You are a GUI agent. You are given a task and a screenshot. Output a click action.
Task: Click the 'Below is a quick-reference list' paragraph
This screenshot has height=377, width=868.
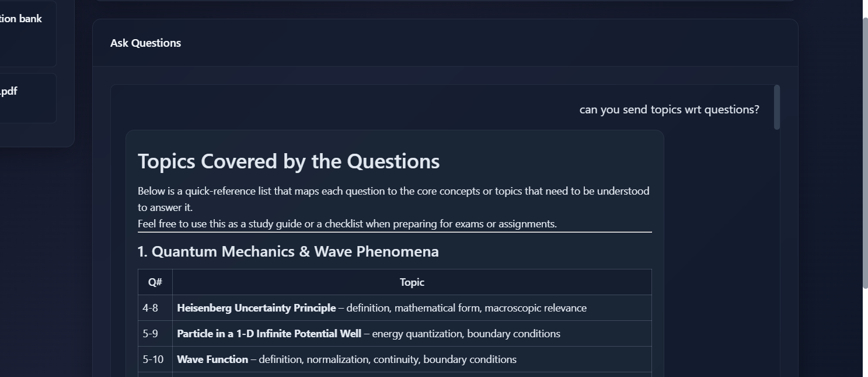point(393,199)
